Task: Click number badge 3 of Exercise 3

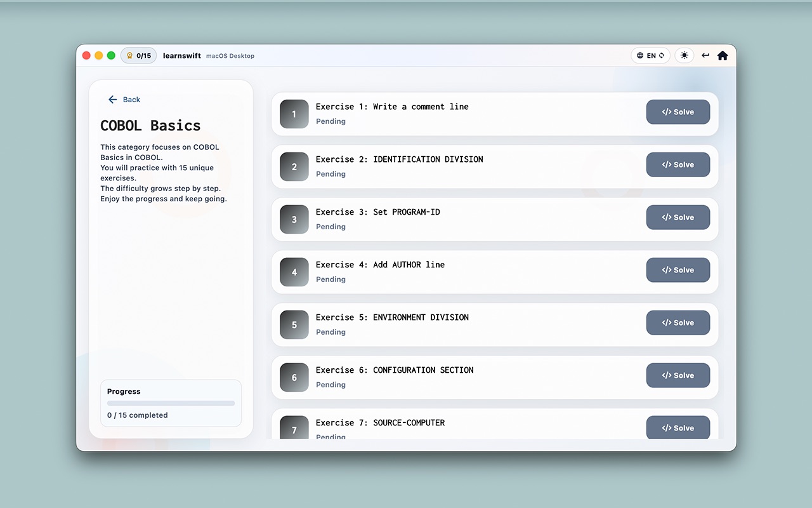Action: [294, 220]
